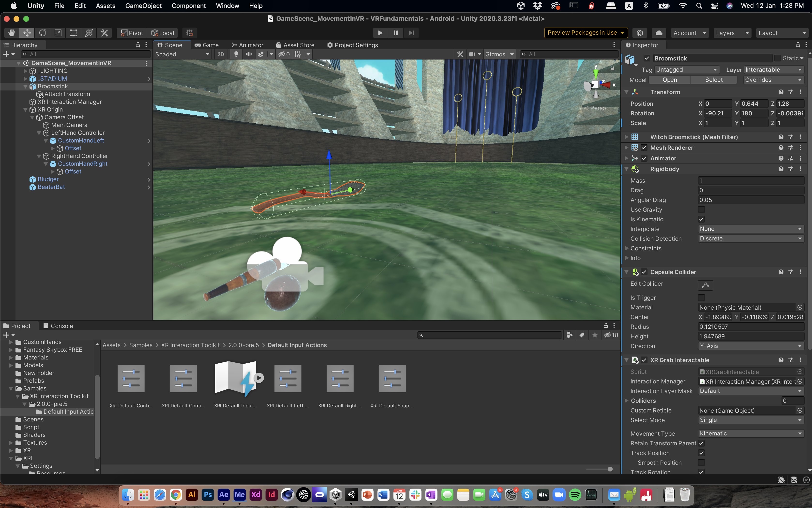Toggle Static checkbox for Broomstick

777,58
